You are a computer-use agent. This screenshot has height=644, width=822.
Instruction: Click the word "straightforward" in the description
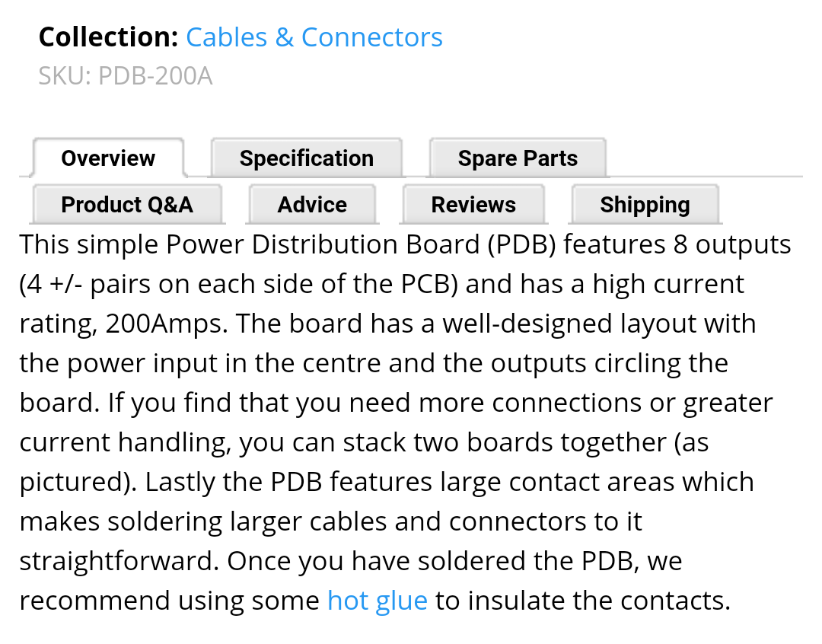coord(119,561)
